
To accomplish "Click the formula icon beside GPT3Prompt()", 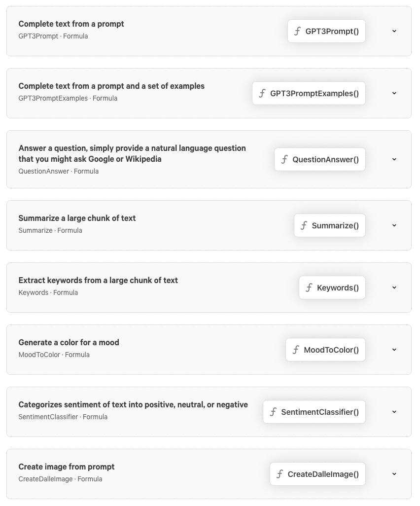I will pyautogui.click(x=297, y=31).
